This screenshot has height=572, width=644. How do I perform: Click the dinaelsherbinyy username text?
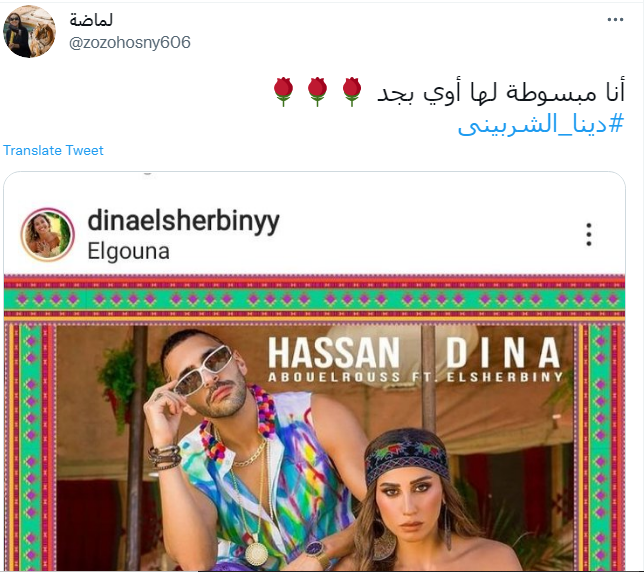coord(184,222)
